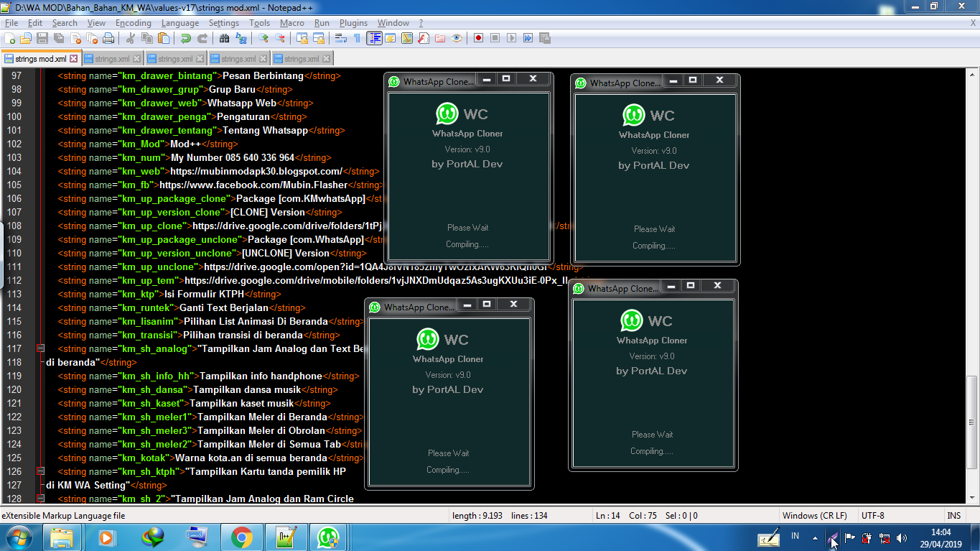The height and width of the screenshot is (551, 980).
Task: Print the document via the toolbar icon
Action: click(x=108, y=38)
